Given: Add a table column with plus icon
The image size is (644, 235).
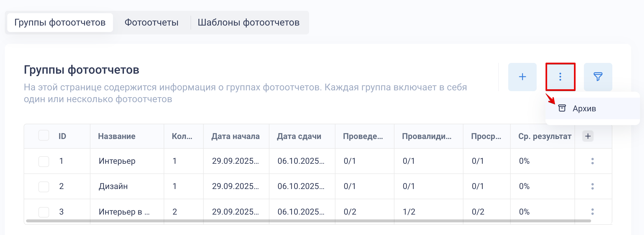Looking at the screenshot, I should click(588, 136).
